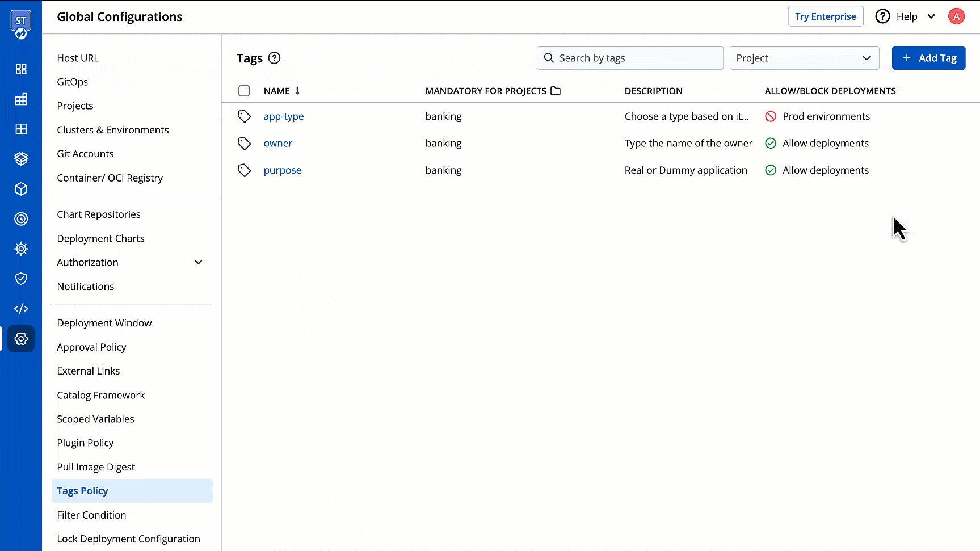Screen dimensions: 980x551
Task: Toggle the select-all checkbox in table header
Action: pyautogui.click(x=244, y=91)
